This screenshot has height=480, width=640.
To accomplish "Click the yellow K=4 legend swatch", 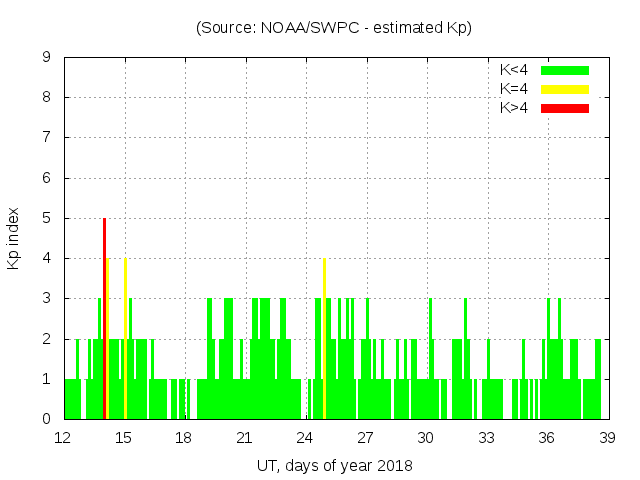I will [565, 89].
